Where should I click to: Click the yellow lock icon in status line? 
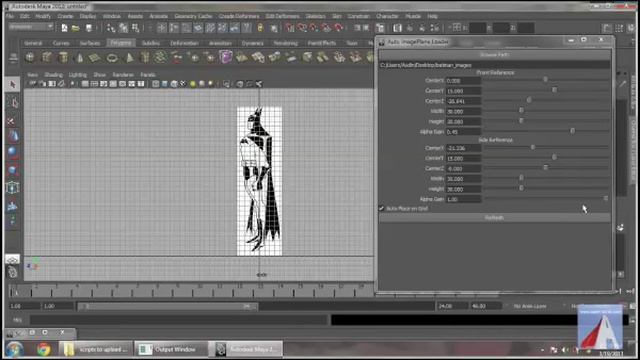pos(260,28)
